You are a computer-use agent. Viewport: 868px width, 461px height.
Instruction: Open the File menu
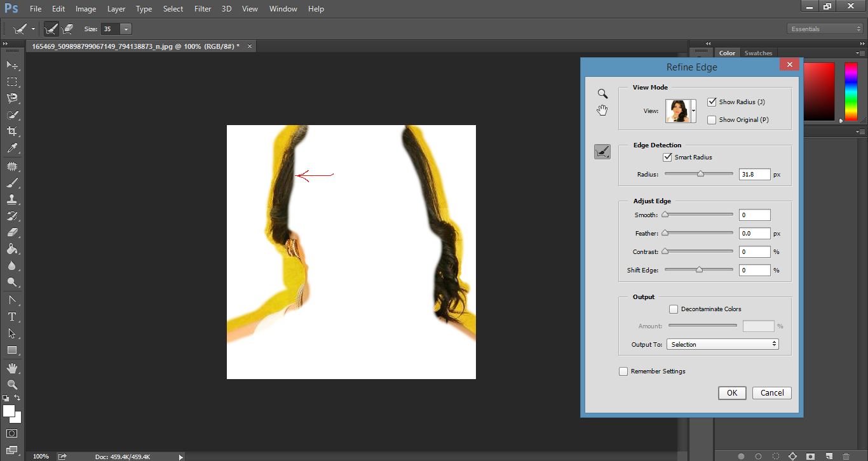coord(36,9)
